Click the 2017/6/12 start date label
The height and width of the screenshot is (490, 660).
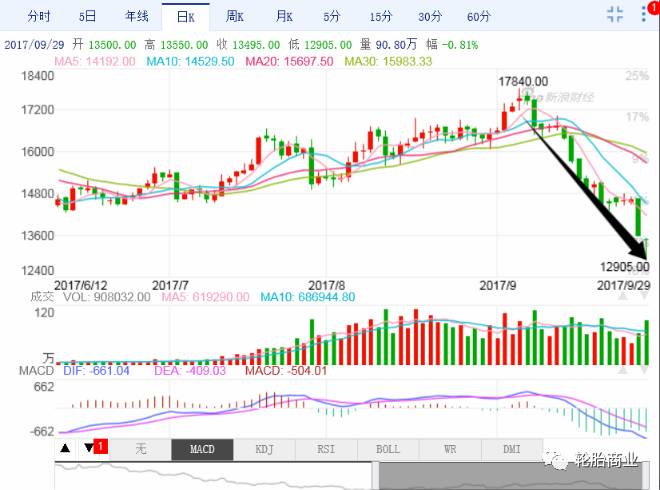[81, 285]
